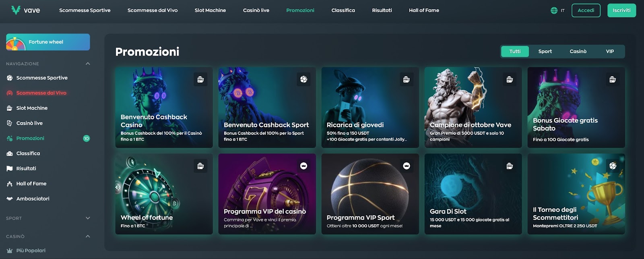Open Slot Machine sidebar link
This screenshot has width=644, height=259.
[32, 108]
